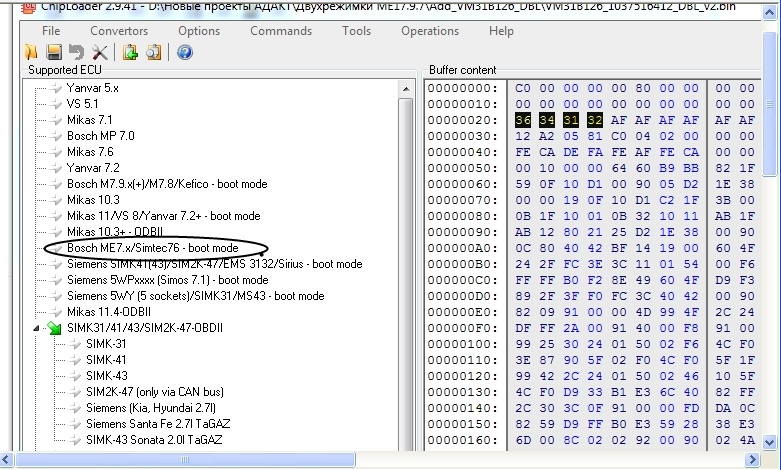Select VS 5.1 in ECU list
The image size is (781, 470).
click(x=83, y=104)
